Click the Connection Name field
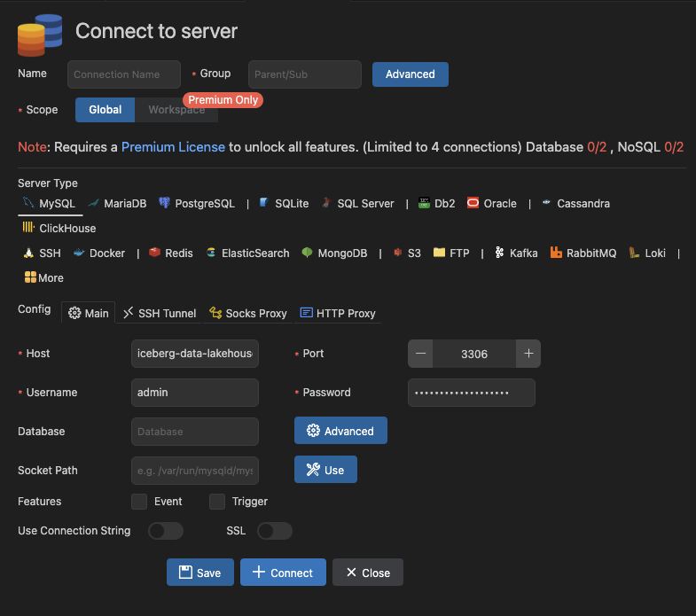 coord(124,74)
